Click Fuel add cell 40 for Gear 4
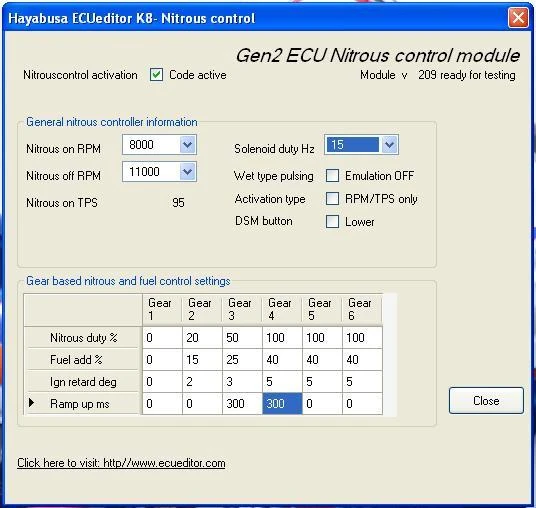 pyautogui.click(x=282, y=360)
